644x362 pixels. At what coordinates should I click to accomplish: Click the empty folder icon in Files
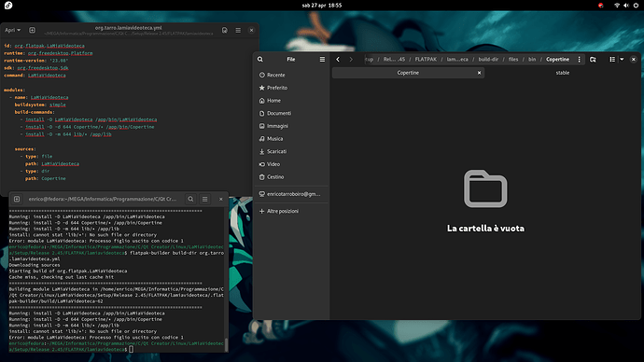click(x=485, y=188)
